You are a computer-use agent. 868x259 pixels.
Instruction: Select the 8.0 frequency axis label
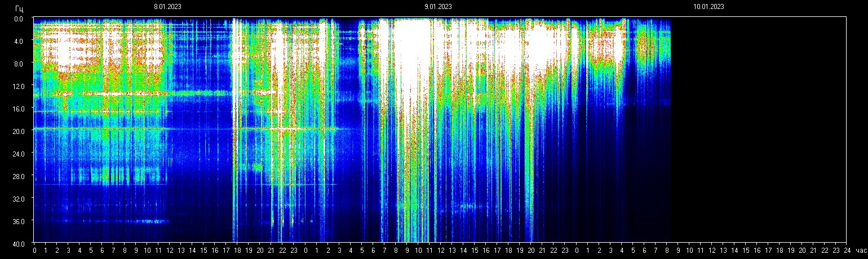point(19,64)
